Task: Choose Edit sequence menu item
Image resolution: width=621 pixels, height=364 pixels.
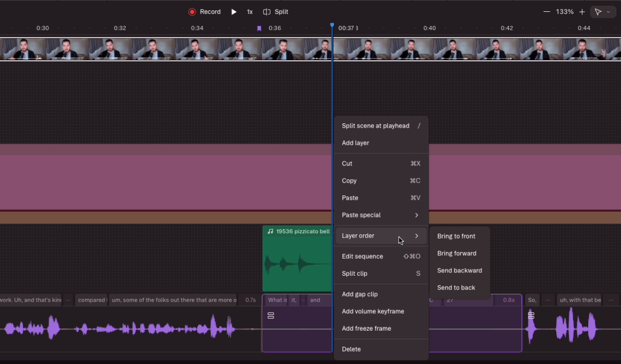Action: point(381,256)
